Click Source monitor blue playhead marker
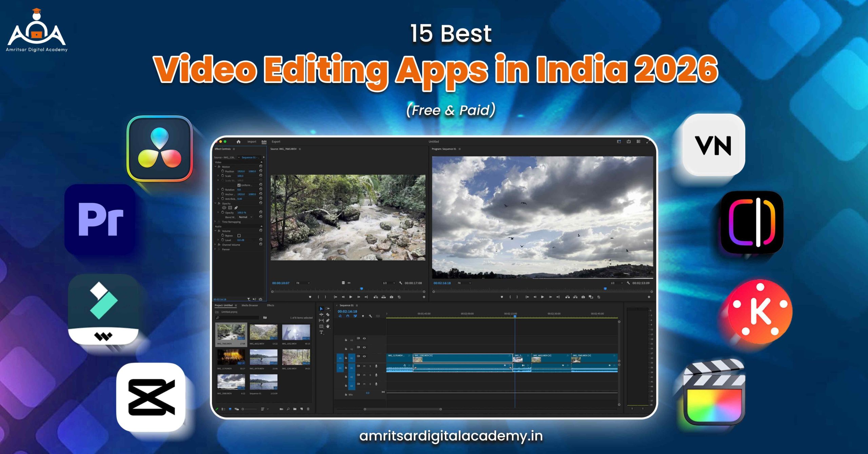The image size is (868, 454). coord(361,289)
